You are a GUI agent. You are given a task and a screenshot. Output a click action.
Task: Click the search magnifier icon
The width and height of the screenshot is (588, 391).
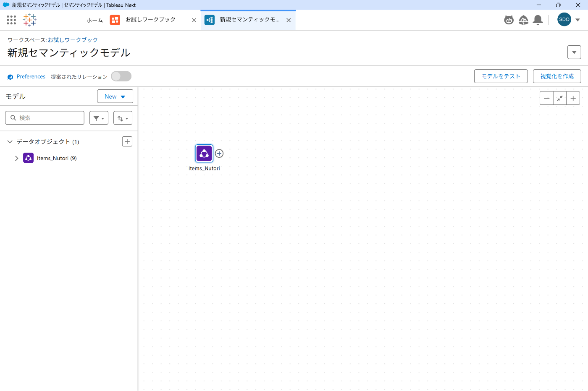coord(13,118)
